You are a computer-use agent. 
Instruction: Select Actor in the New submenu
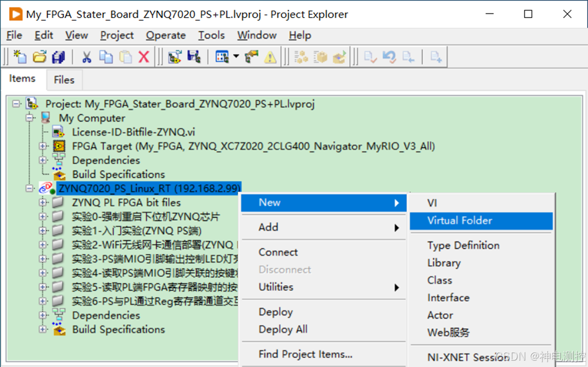click(x=481, y=315)
